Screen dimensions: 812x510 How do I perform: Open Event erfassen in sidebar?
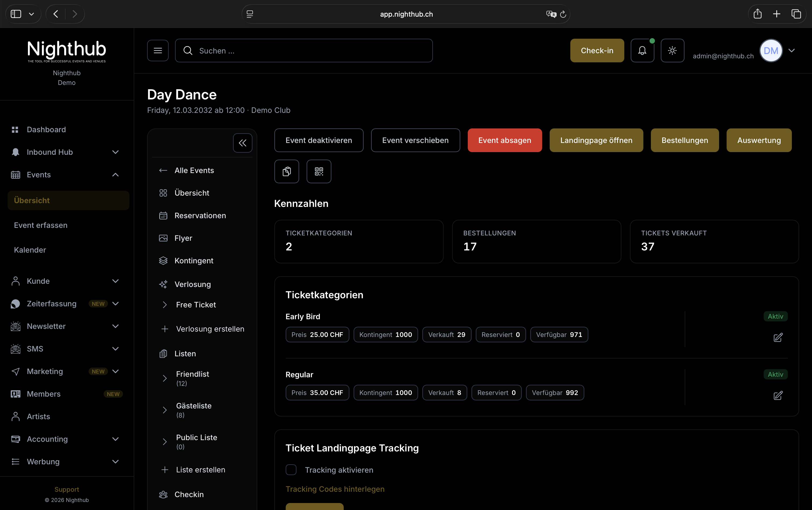coord(41,225)
